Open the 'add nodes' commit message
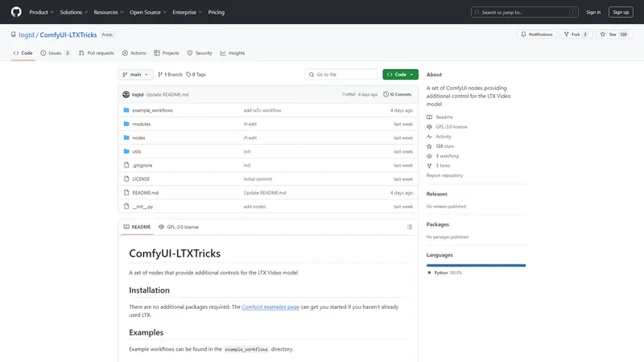The width and height of the screenshot is (644, 362). pos(254,207)
